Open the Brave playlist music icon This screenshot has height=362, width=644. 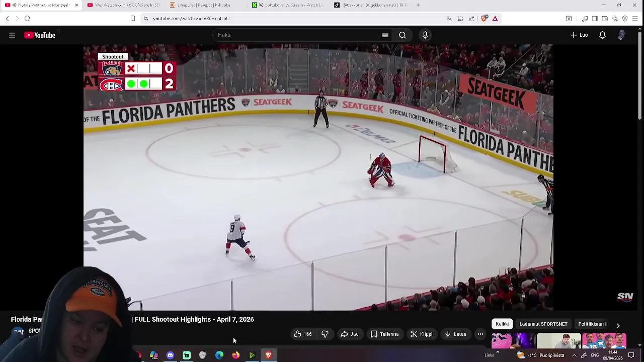[585, 19]
